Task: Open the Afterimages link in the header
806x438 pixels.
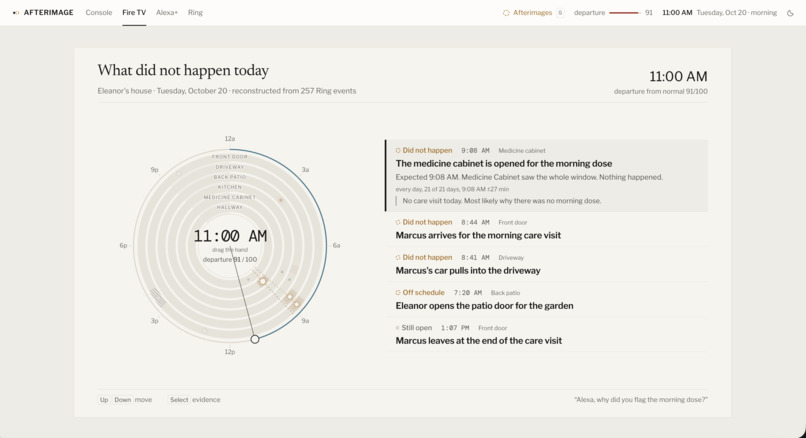Action: coord(532,13)
